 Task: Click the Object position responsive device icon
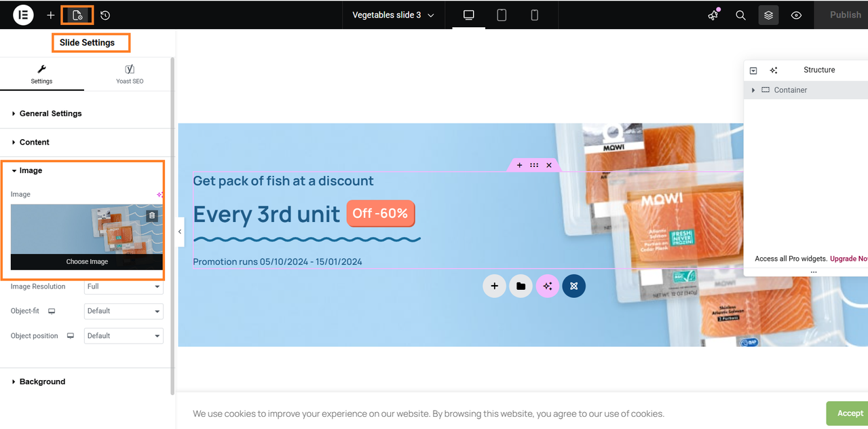click(70, 335)
